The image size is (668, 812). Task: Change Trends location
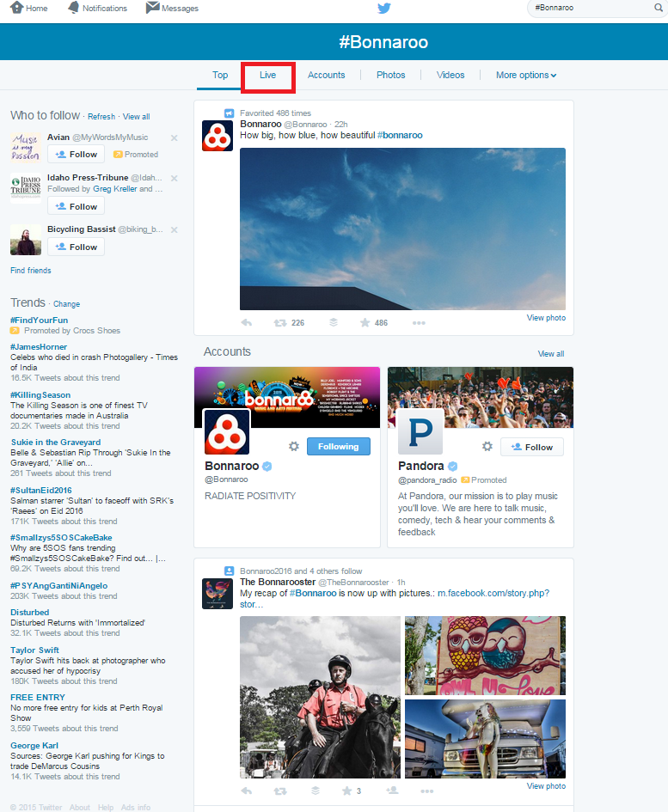pyautogui.click(x=66, y=304)
